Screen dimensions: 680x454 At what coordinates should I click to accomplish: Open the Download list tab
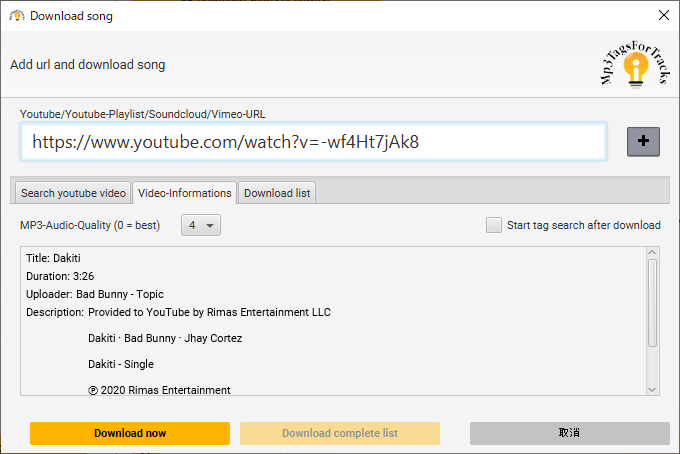(277, 193)
